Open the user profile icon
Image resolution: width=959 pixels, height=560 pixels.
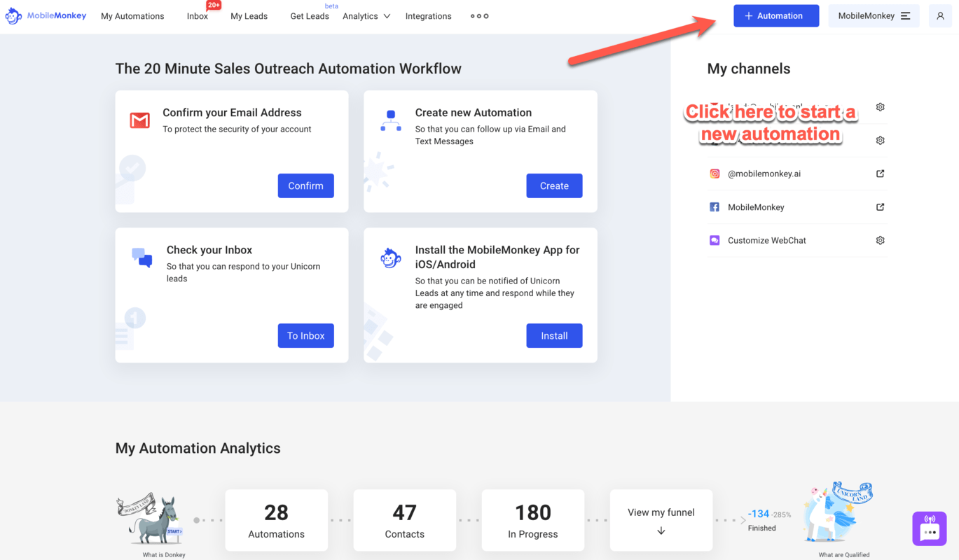(x=940, y=16)
